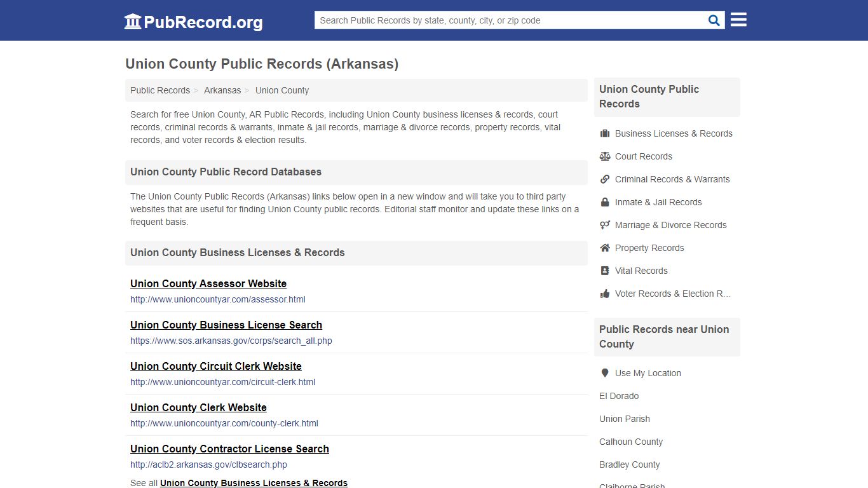Click the scales icon beside Court Records

coord(605,156)
